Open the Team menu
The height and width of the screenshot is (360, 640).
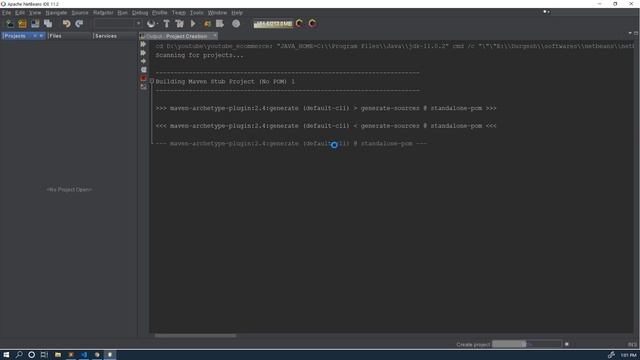(178, 13)
